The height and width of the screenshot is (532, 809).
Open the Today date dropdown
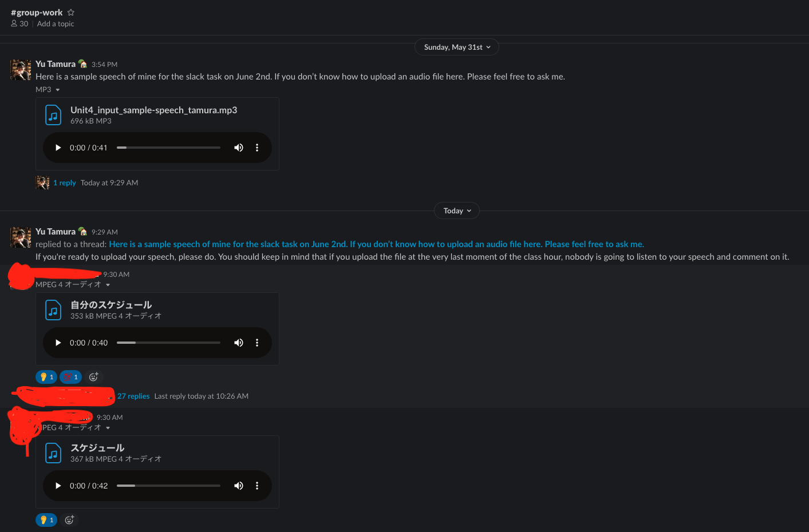click(456, 211)
